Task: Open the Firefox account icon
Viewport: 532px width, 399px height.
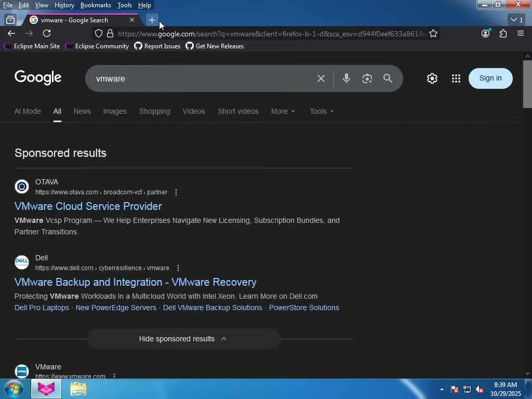Action: click(486, 33)
